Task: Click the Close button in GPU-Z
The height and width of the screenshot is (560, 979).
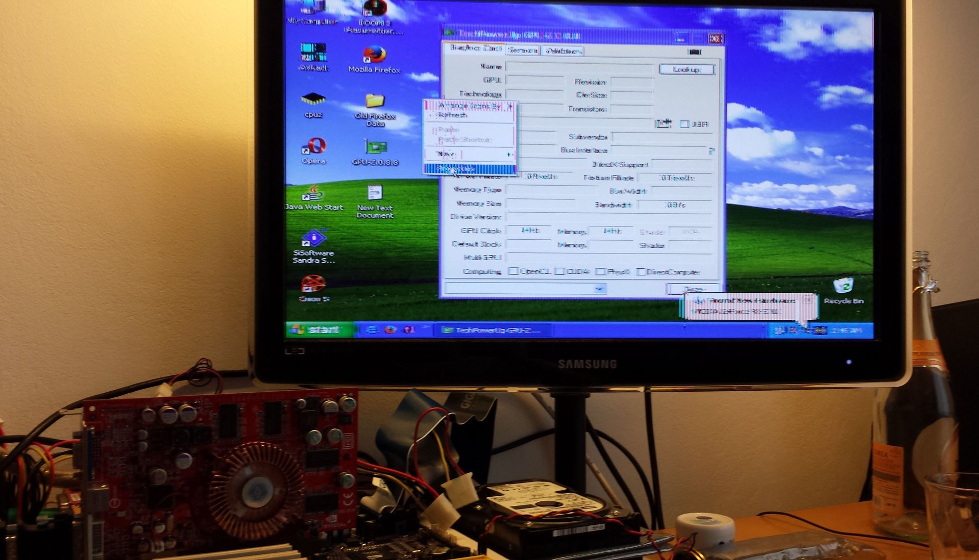Action: [x=693, y=289]
